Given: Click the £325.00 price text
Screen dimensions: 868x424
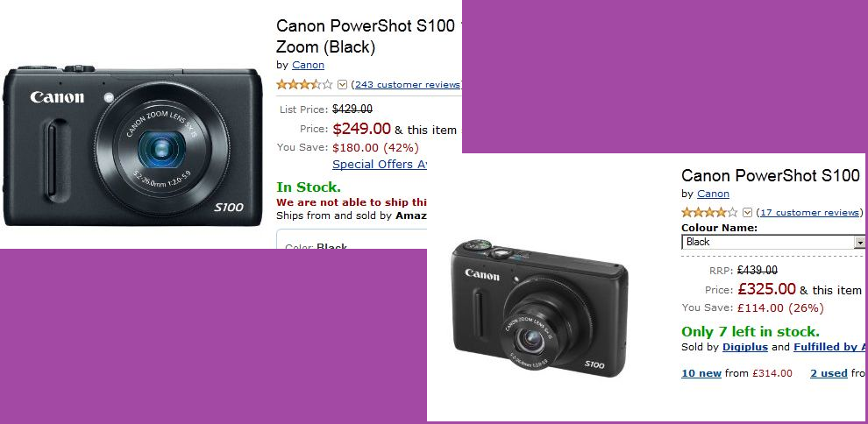Looking at the screenshot, I should pos(766,289).
